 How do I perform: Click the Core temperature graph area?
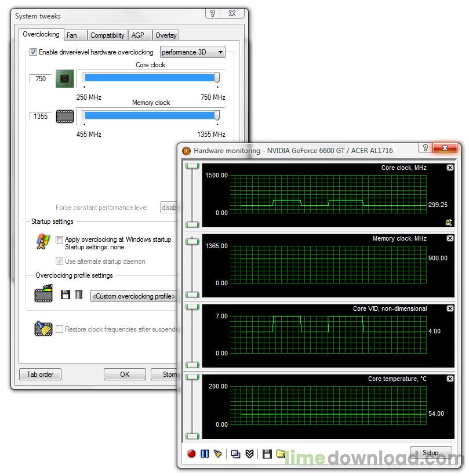point(328,406)
